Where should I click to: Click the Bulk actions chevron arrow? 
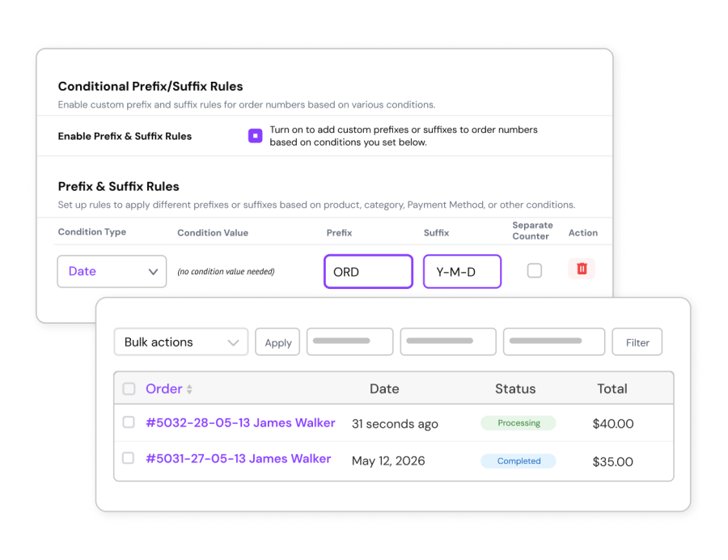click(233, 342)
